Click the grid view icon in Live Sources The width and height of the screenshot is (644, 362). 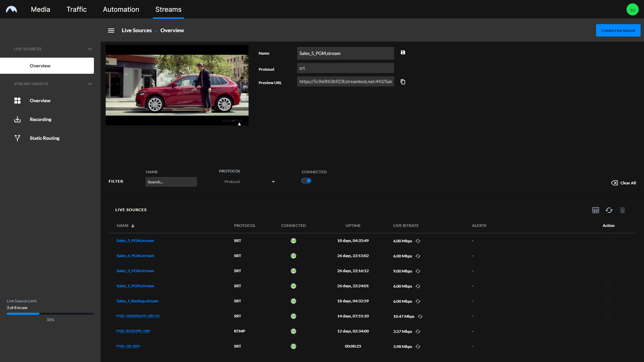(595, 210)
